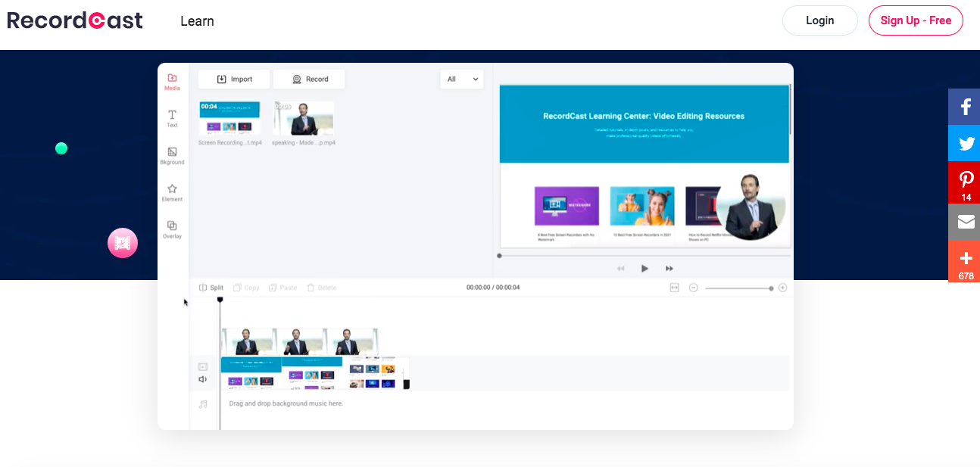Go to the RecordCast home logo
Viewport: 980px width, 467px height.
click(75, 20)
